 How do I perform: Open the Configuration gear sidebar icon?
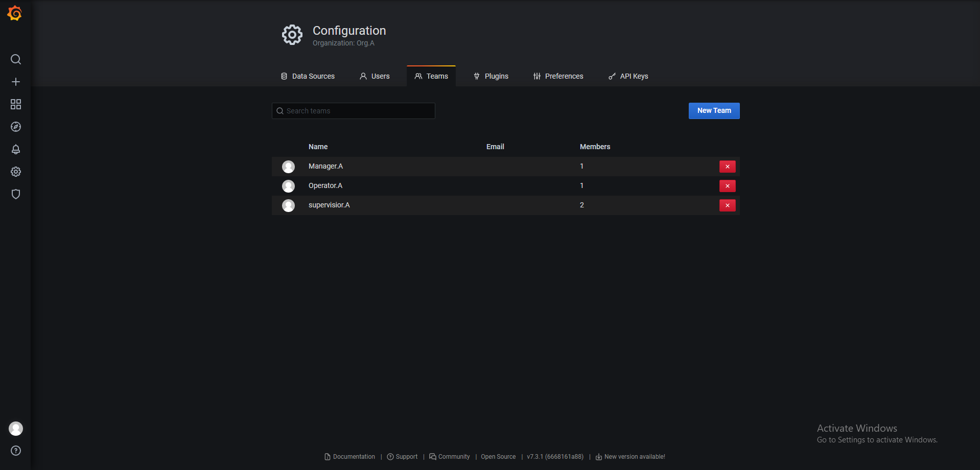pos(16,172)
